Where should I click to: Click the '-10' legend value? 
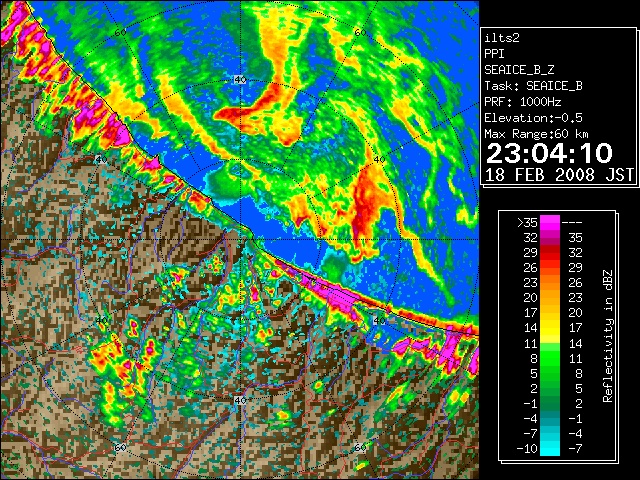tap(527, 449)
